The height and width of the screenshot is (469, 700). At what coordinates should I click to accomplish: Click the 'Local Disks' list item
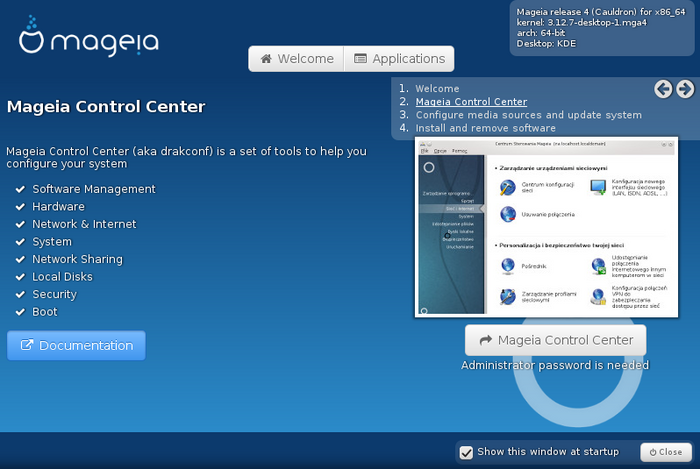coord(62,277)
